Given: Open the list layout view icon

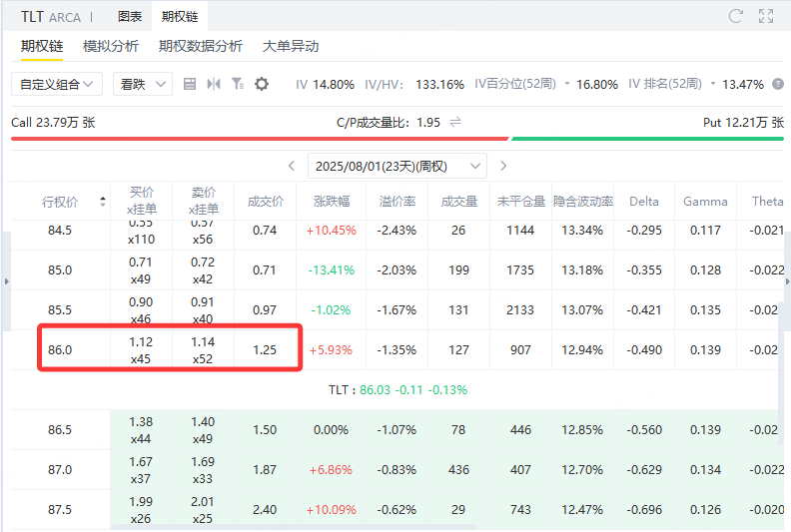Looking at the screenshot, I should (190, 84).
